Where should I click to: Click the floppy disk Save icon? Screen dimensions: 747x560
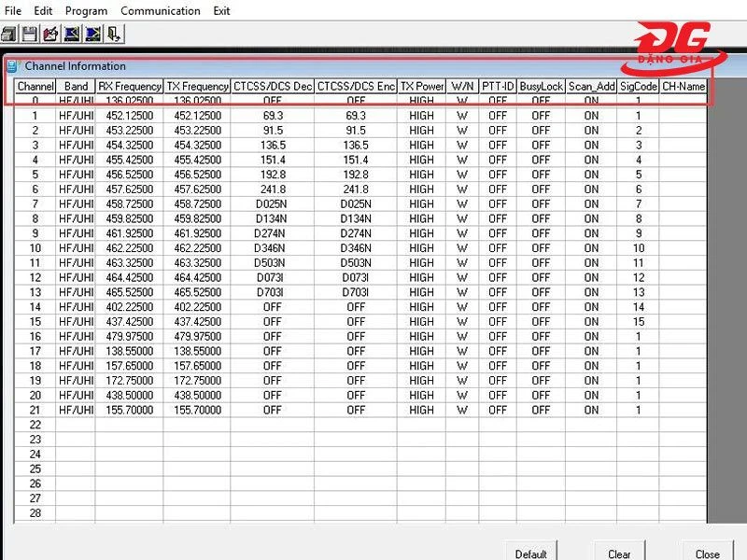coord(30,35)
